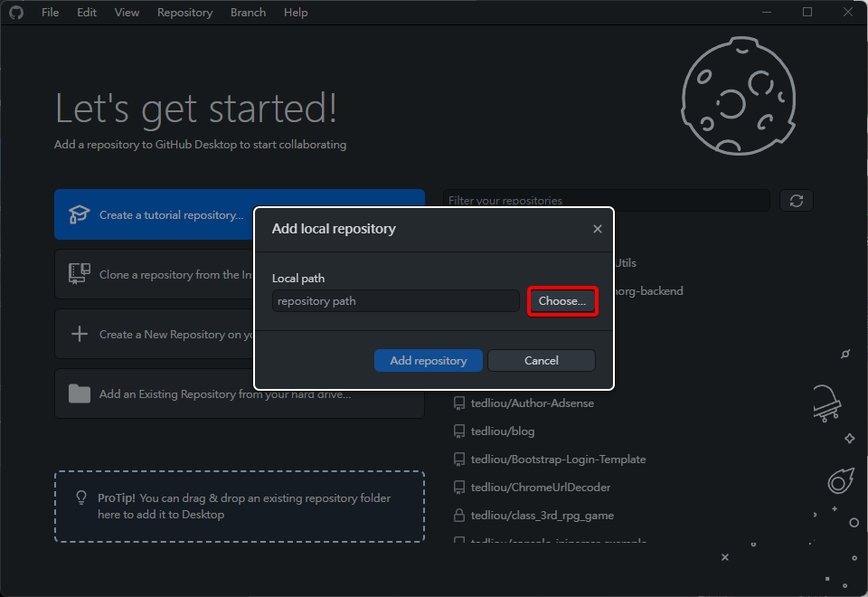The image size is (868, 597).
Task: Click Add an Existing Repository from hard drive
Action: click(239, 393)
